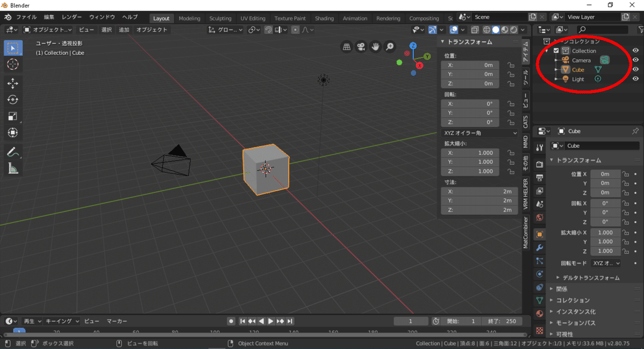Open the object mode dropdown

coord(47,30)
